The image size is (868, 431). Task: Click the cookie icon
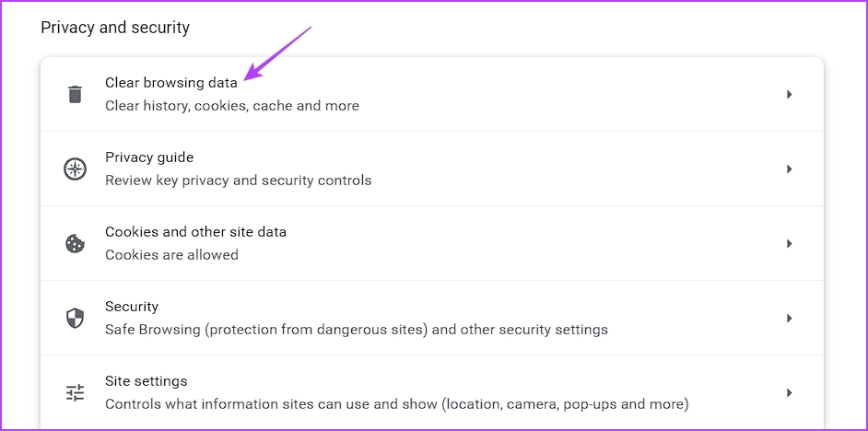tap(75, 243)
